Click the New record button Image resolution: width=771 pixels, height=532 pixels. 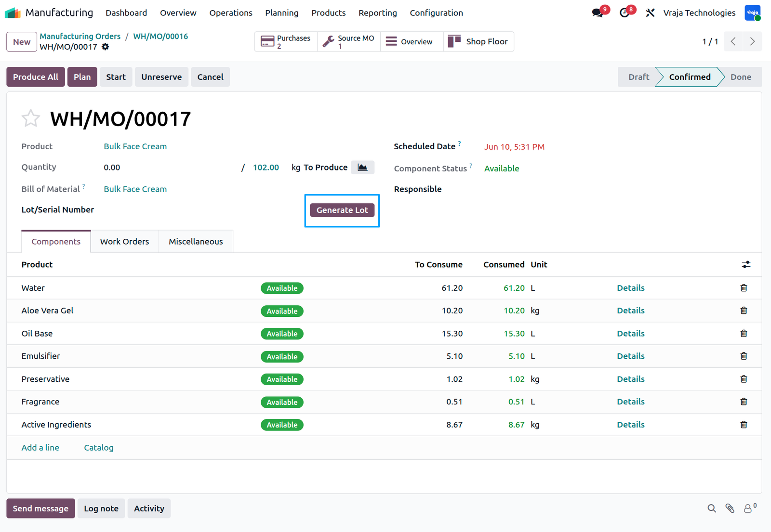coord(22,42)
